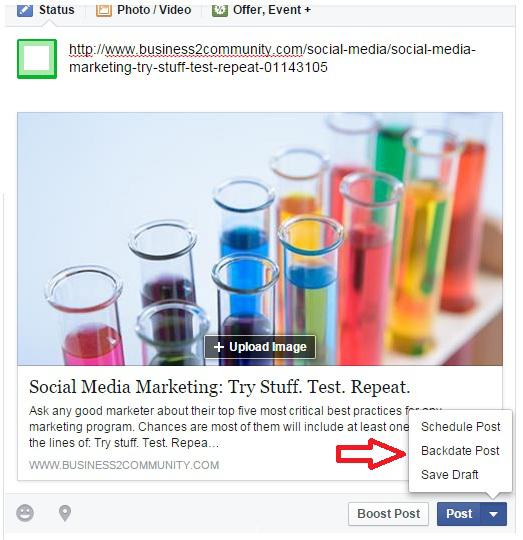
Task: Click the Boost Post button
Action: [x=388, y=514]
